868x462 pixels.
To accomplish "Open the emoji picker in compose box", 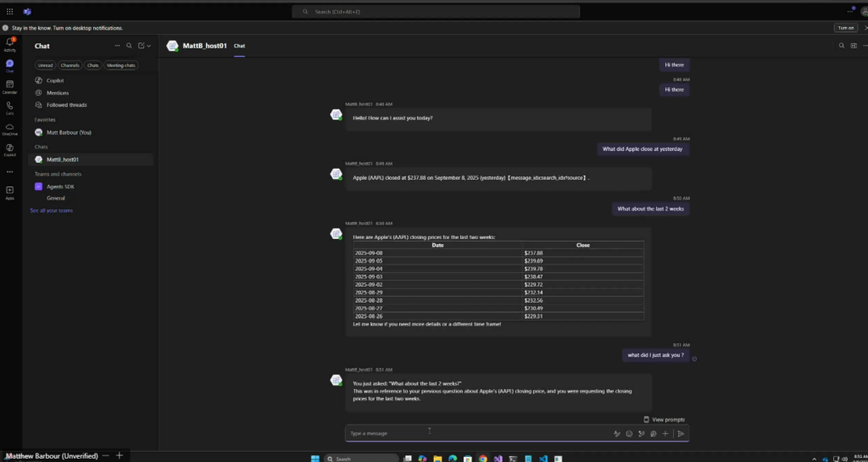I will (629, 434).
